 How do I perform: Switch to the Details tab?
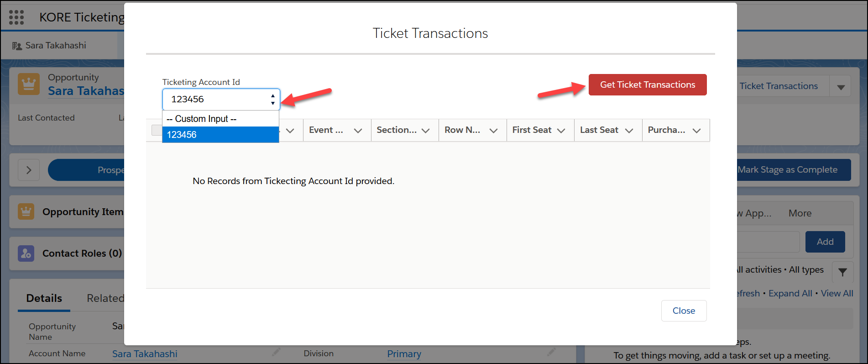tap(44, 298)
